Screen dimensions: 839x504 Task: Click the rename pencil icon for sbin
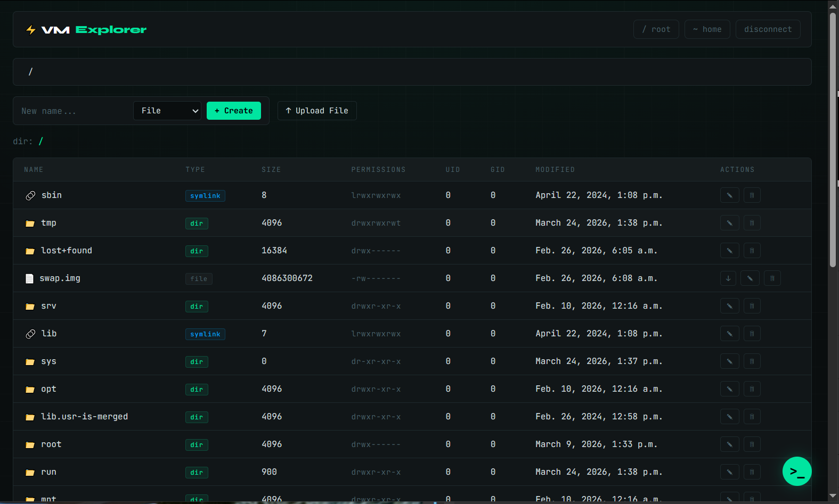tap(729, 195)
